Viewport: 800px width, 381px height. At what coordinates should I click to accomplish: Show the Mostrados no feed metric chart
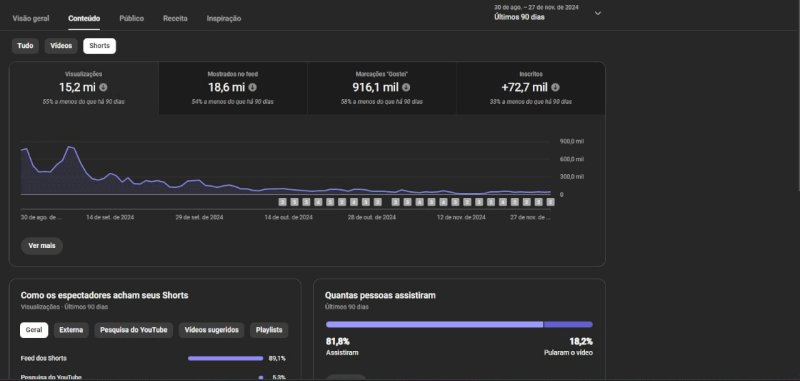point(233,88)
